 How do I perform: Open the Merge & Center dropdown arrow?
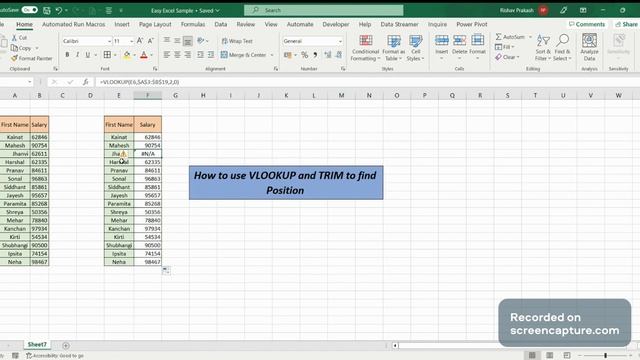[272, 55]
